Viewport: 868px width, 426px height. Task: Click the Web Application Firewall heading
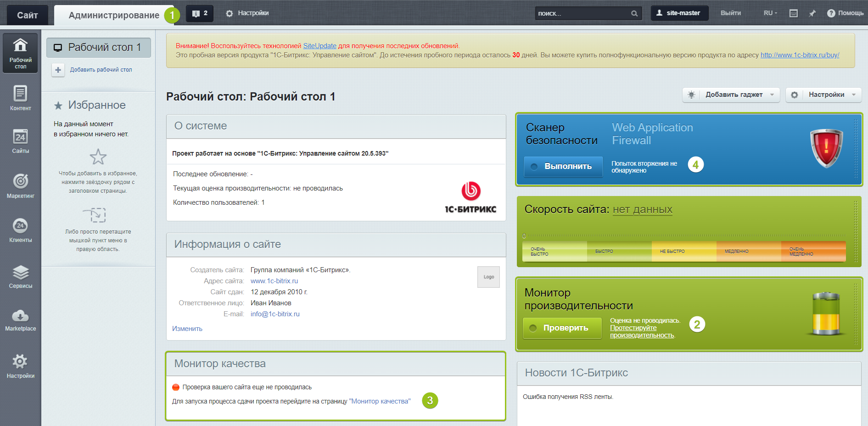(x=652, y=134)
